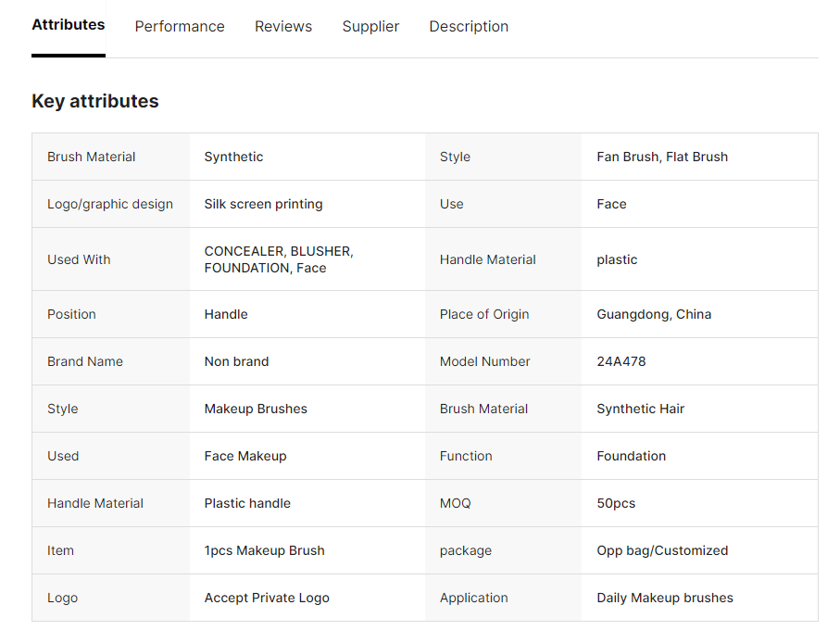The width and height of the screenshot is (840, 643).
Task: Select the Place of Origin label
Action: point(484,314)
